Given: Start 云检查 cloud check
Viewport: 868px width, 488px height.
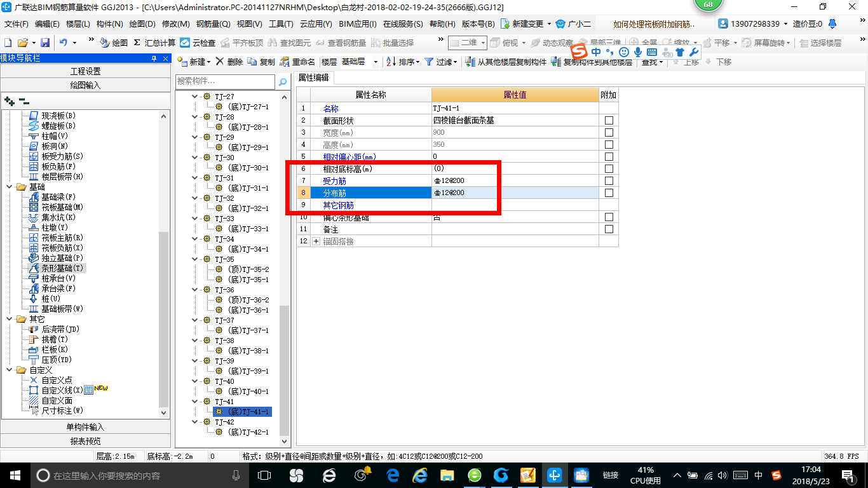Looking at the screenshot, I should click(198, 43).
